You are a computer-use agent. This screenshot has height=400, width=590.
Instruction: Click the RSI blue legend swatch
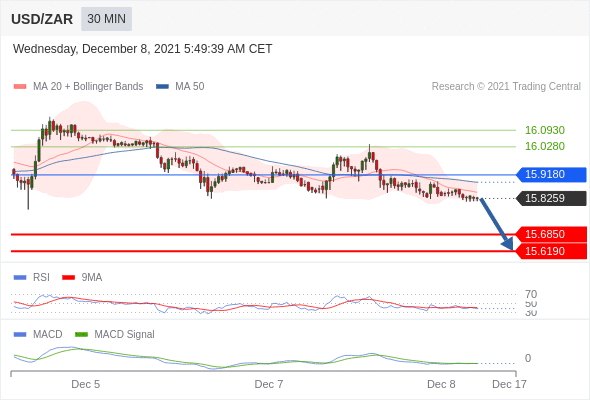point(20,278)
